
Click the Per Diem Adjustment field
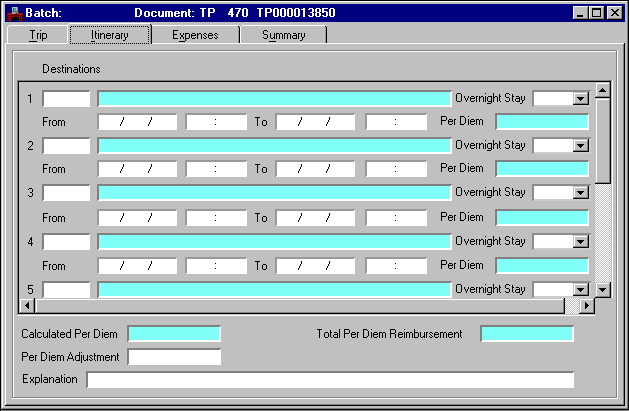174,357
